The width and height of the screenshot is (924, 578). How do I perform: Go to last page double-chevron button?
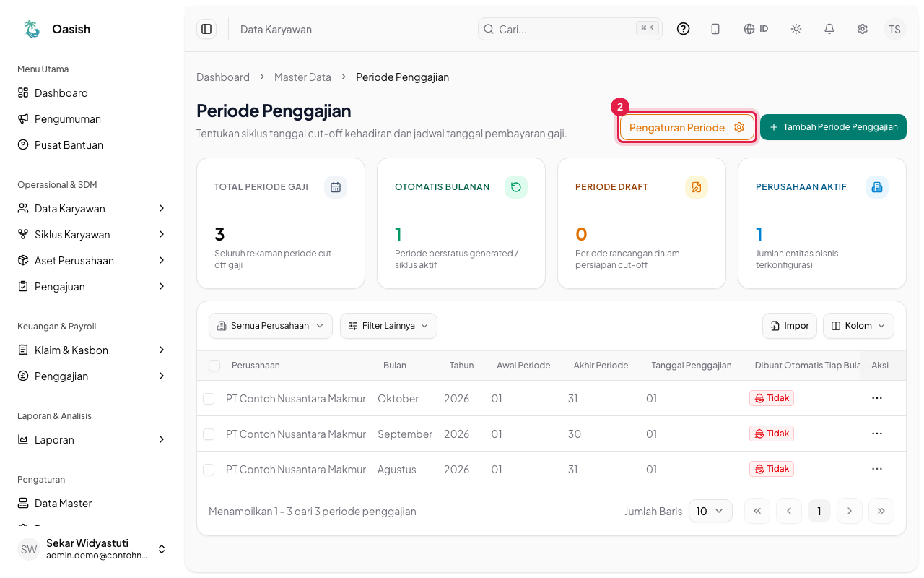[881, 511]
